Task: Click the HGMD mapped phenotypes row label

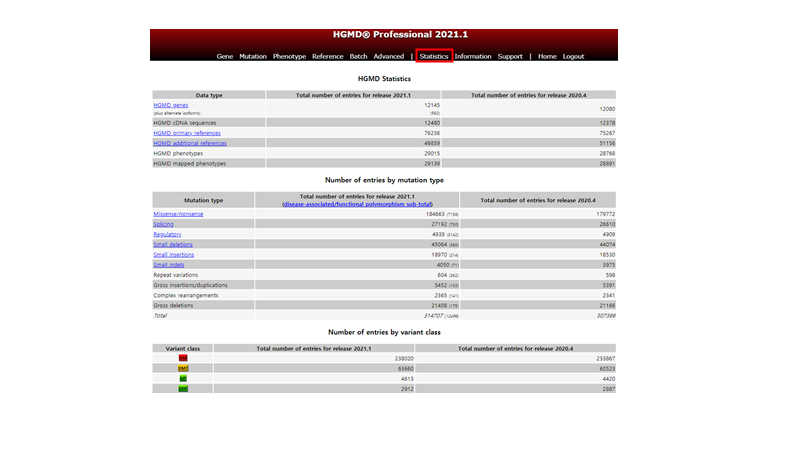Action: point(189,164)
